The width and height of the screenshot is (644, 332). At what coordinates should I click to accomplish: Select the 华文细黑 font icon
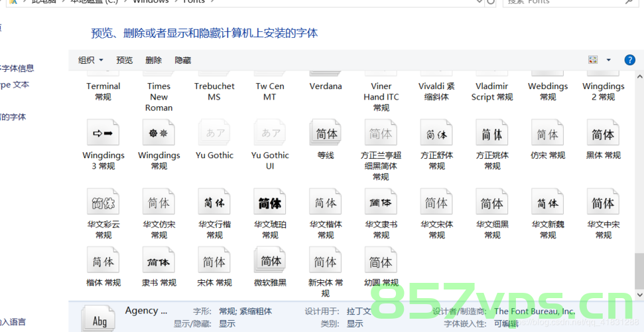[492, 202]
